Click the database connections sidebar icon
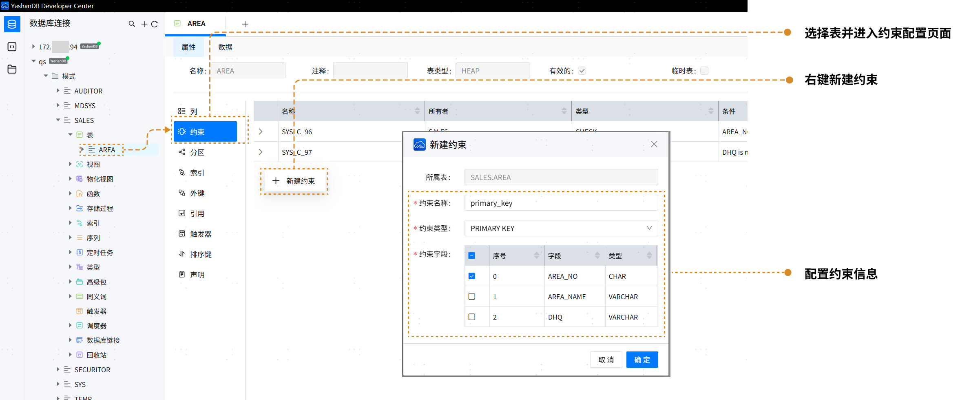This screenshot has height=400, width=980. (12, 24)
